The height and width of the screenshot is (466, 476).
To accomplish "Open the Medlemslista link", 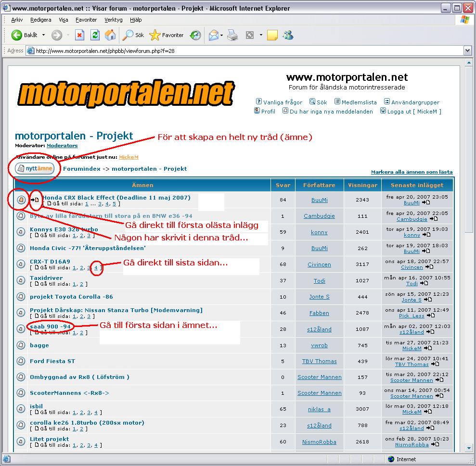I will tap(359, 102).
